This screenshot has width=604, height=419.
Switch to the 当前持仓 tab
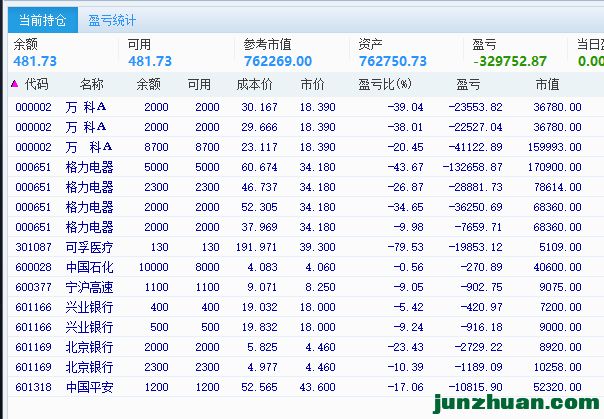tap(43, 20)
